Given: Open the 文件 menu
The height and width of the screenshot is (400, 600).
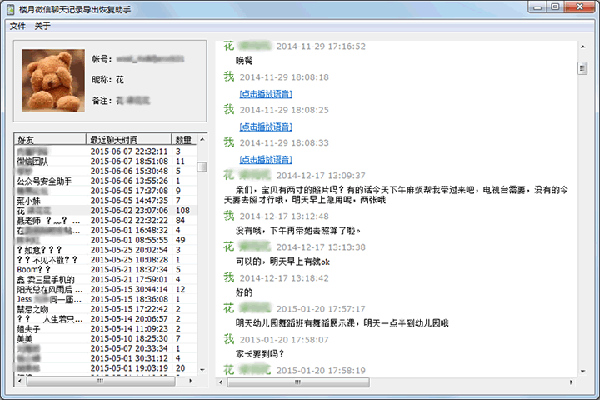Looking at the screenshot, I should (17, 26).
